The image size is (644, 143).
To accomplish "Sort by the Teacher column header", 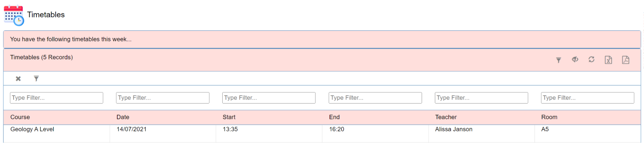I will tap(446, 117).
